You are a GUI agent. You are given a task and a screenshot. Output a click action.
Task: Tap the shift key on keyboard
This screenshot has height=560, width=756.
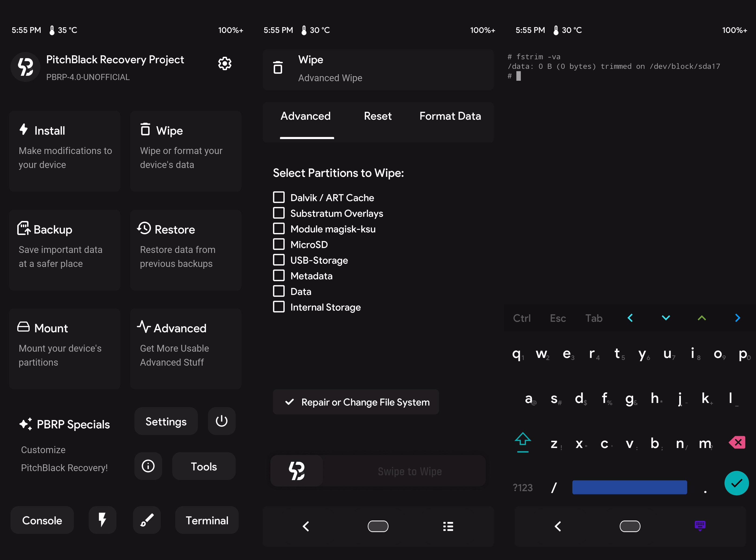point(523,442)
